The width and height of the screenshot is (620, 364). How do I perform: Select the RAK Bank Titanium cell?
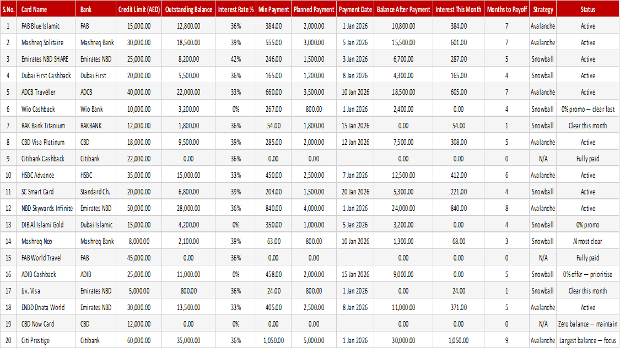pyautogui.click(x=46, y=126)
